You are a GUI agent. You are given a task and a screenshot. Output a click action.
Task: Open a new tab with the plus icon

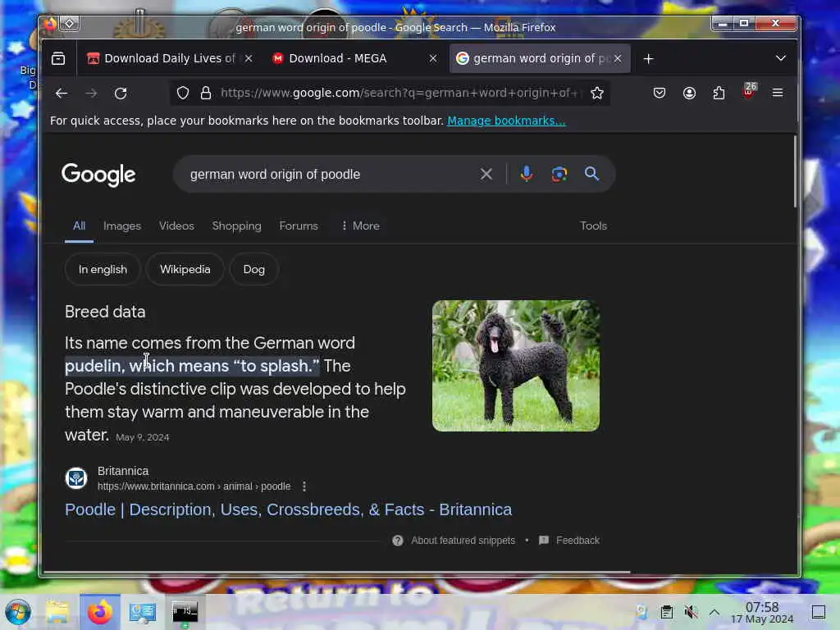(648, 59)
